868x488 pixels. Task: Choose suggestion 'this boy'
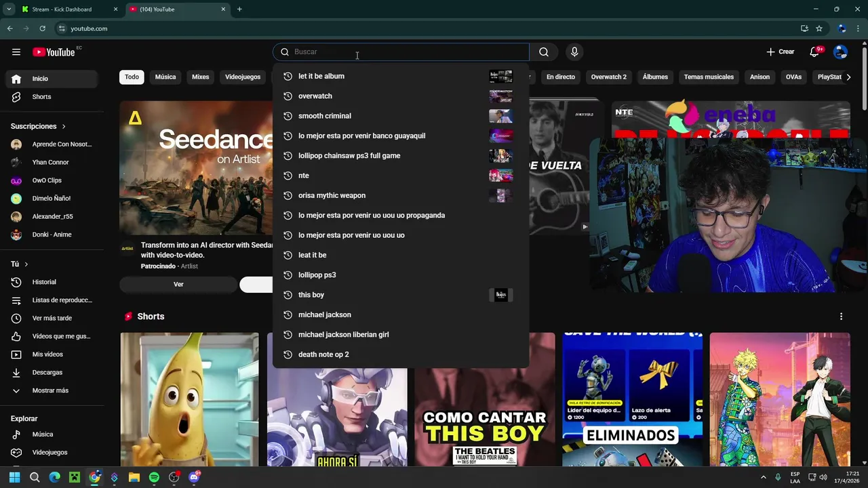(401, 295)
